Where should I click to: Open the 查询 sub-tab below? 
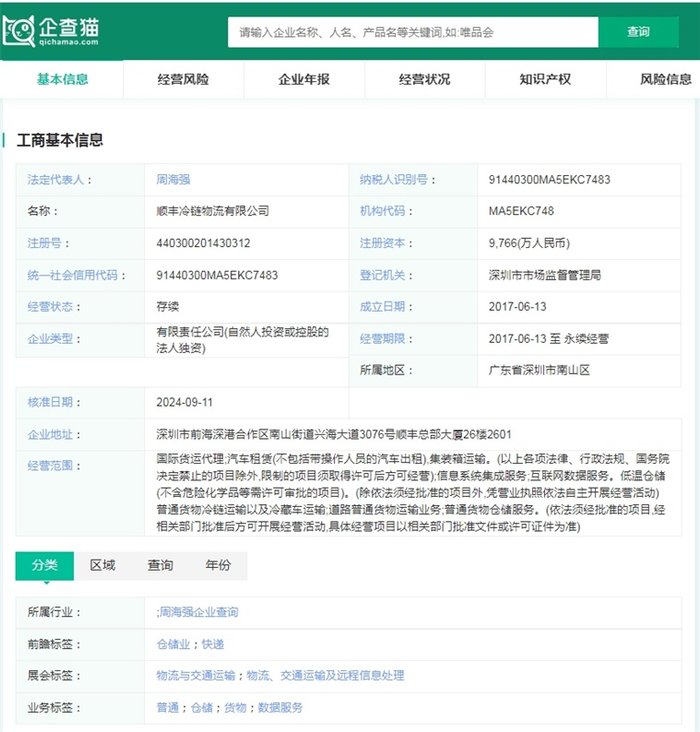click(x=160, y=565)
